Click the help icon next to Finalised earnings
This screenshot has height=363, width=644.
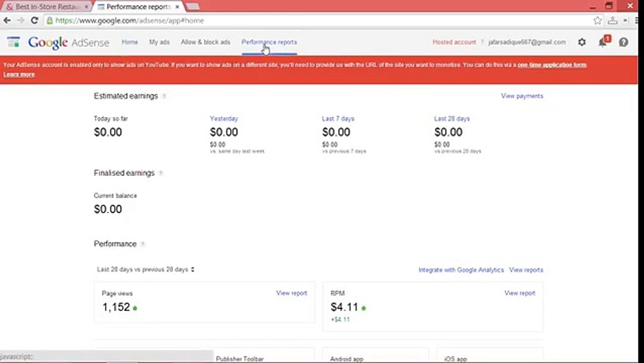click(x=160, y=173)
